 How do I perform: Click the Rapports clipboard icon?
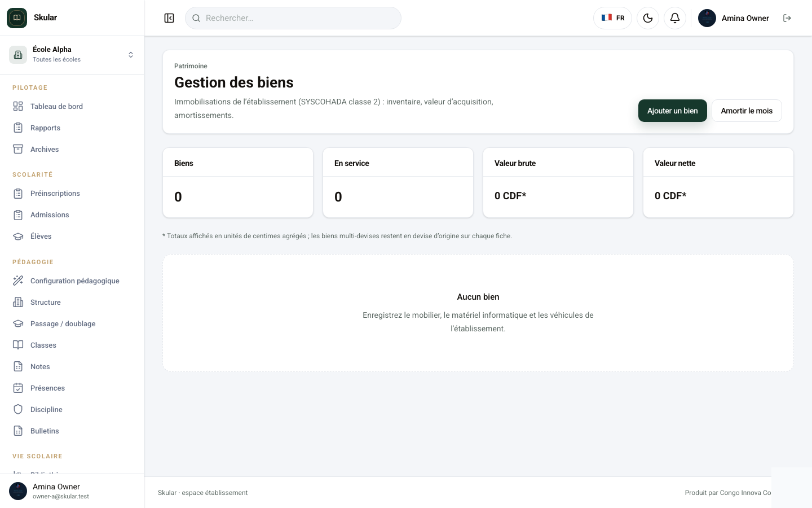(18, 128)
